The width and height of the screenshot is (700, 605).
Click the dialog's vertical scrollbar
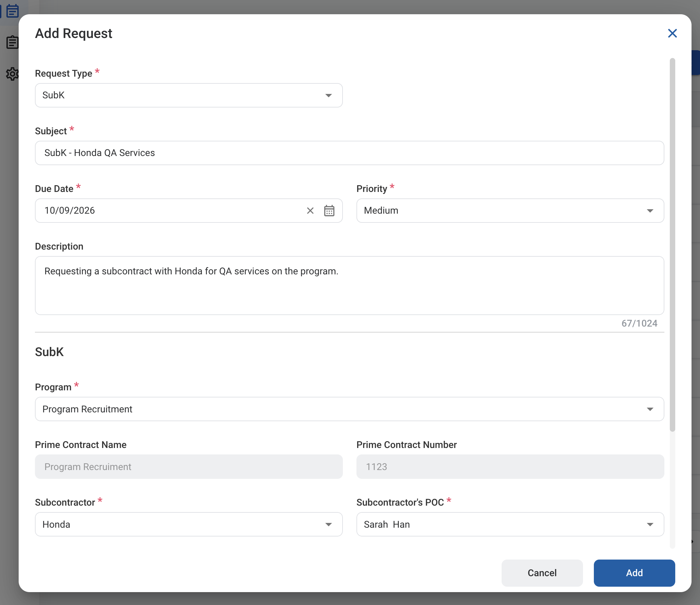coord(672,245)
